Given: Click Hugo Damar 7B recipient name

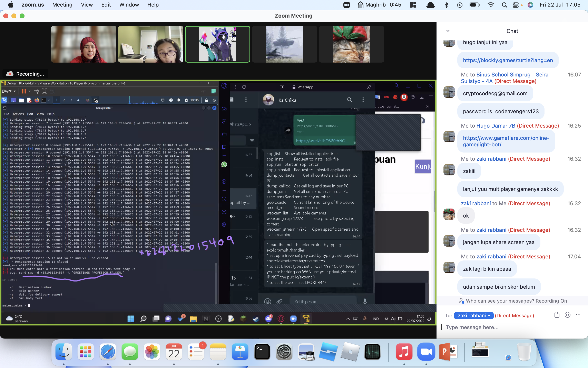Looking at the screenshot, I should (x=496, y=126).
